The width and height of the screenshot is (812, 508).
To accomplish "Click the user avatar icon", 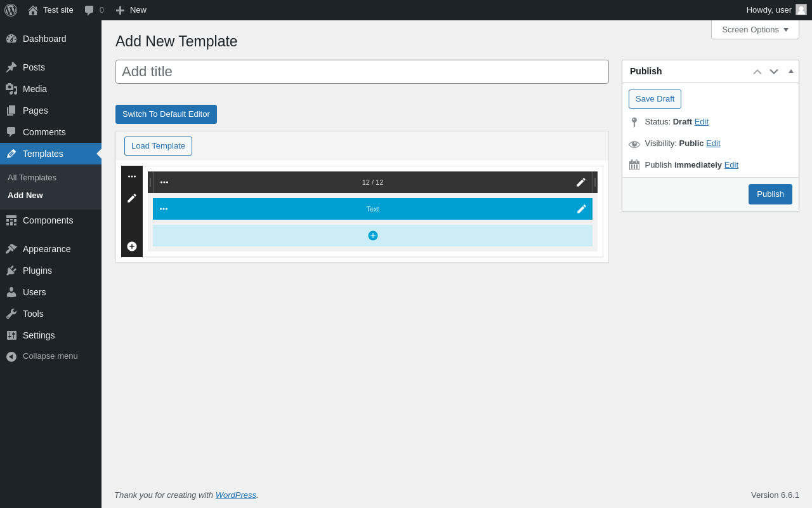I will click(801, 10).
